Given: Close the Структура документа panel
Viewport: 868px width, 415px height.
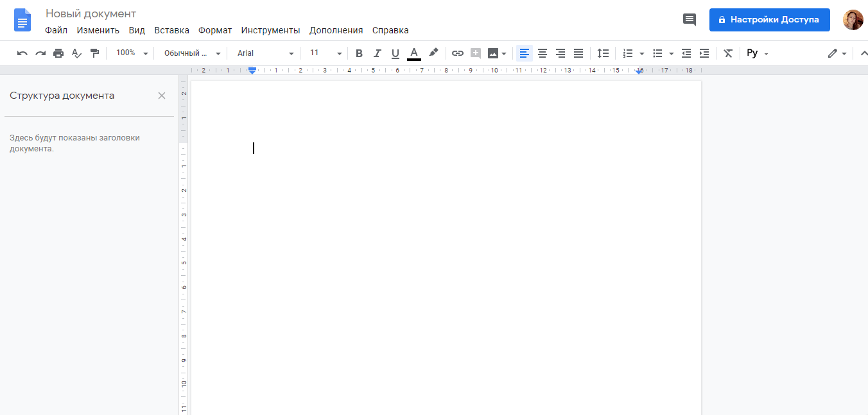Looking at the screenshot, I should pyautogui.click(x=162, y=95).
